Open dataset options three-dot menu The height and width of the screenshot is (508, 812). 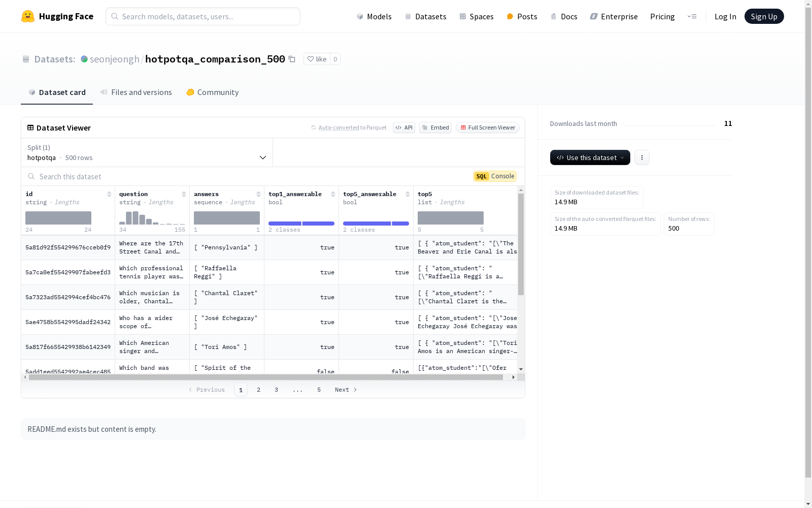click(642, 157)
